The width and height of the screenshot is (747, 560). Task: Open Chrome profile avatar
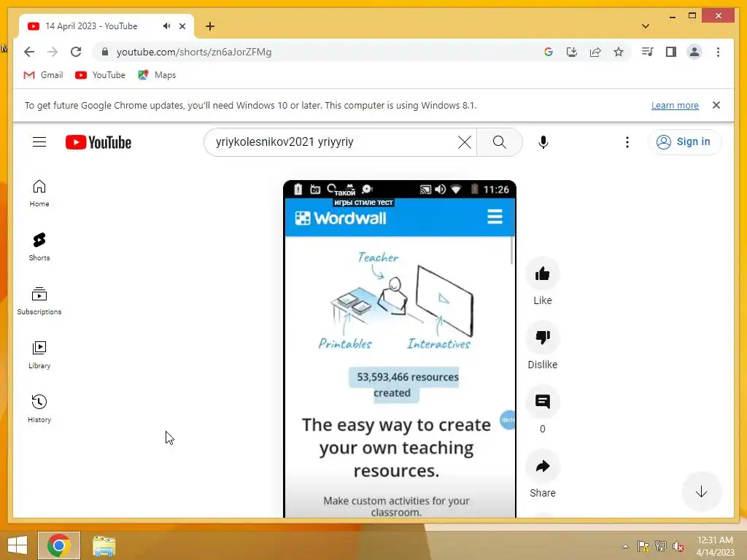(694, 52)
